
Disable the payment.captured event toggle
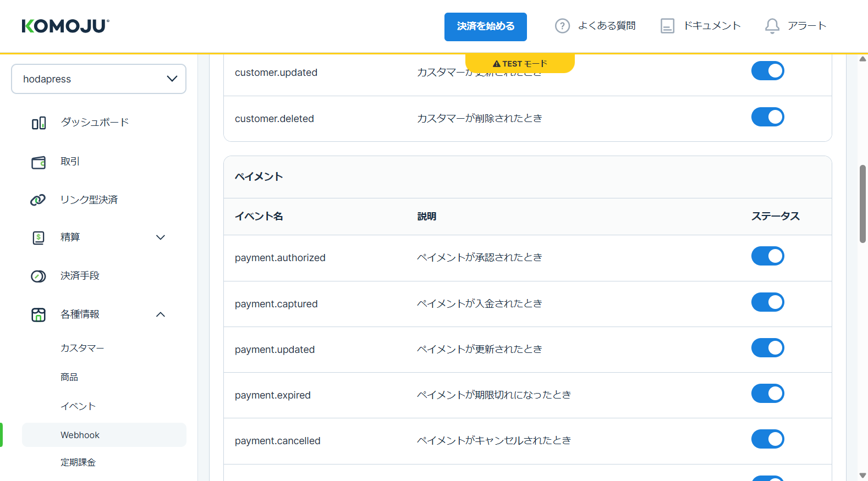768,302
